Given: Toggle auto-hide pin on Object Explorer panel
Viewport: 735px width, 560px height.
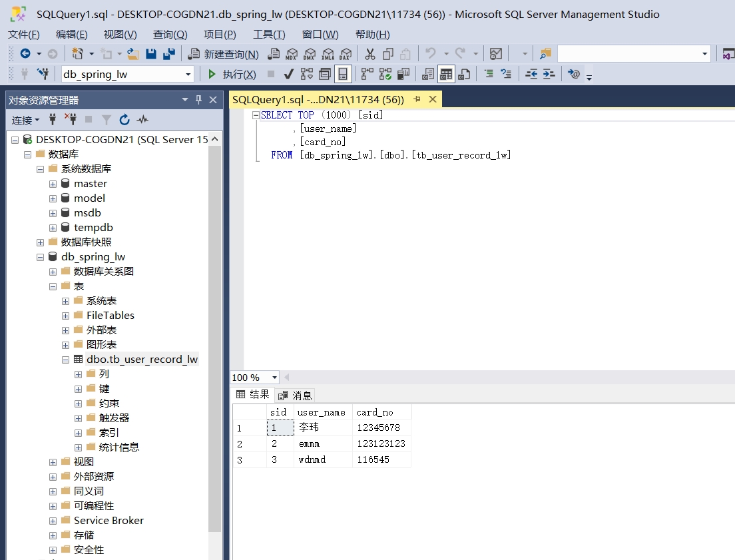Looking at the screenshot, I should (199, 99).
